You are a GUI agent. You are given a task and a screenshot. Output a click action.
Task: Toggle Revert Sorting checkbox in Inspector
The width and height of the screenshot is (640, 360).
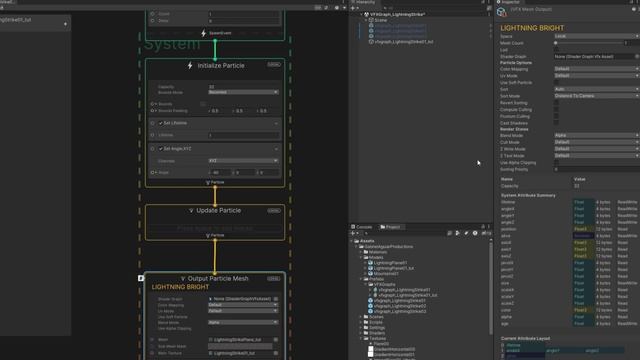click(x=556, y=103)
